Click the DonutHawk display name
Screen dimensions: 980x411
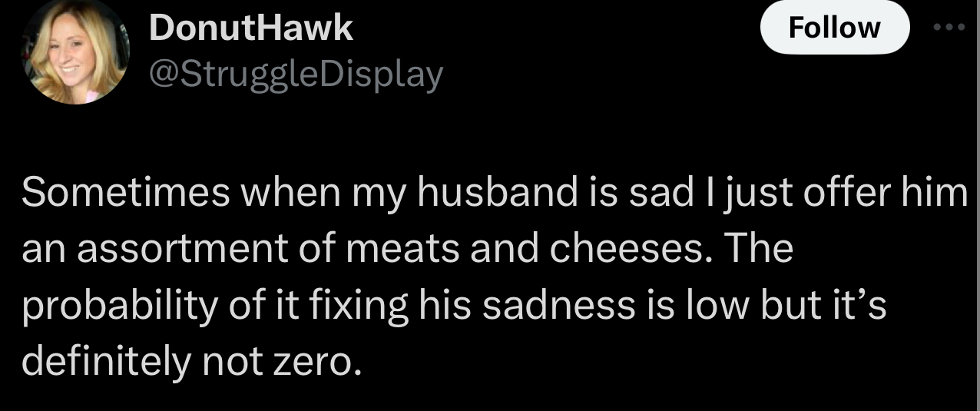pos(251,28)
